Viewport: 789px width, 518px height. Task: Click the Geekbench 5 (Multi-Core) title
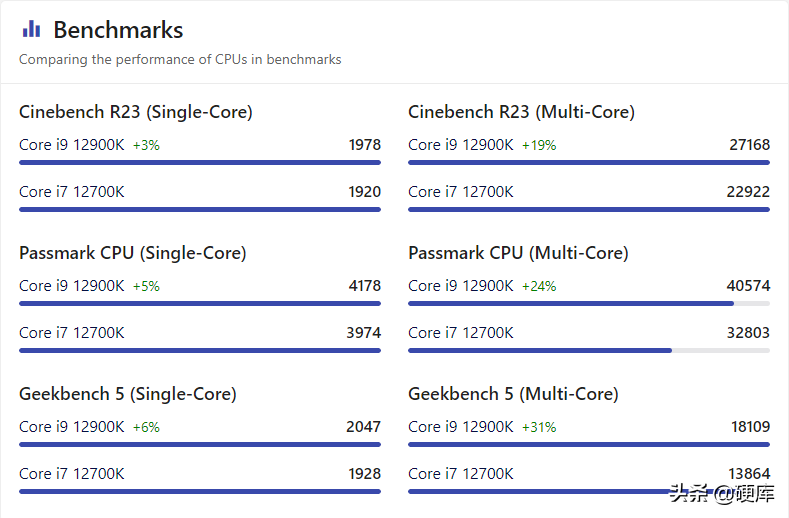tap(513, 394)
